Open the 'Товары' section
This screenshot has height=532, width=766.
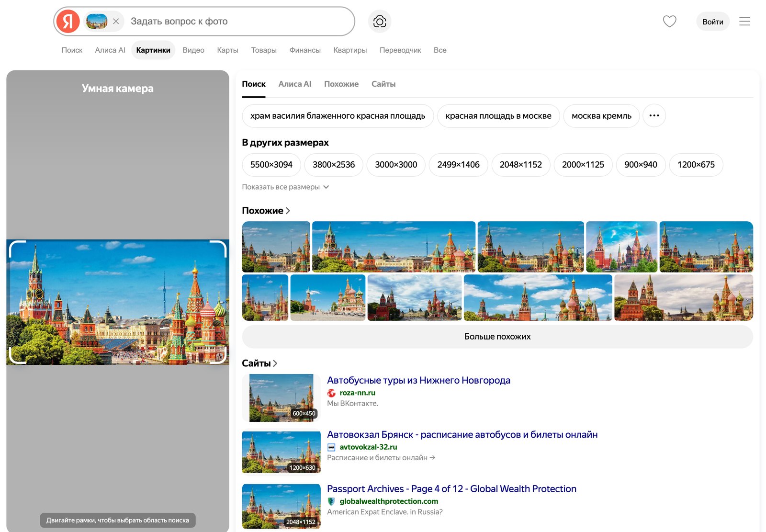click(x=264, y=50)
